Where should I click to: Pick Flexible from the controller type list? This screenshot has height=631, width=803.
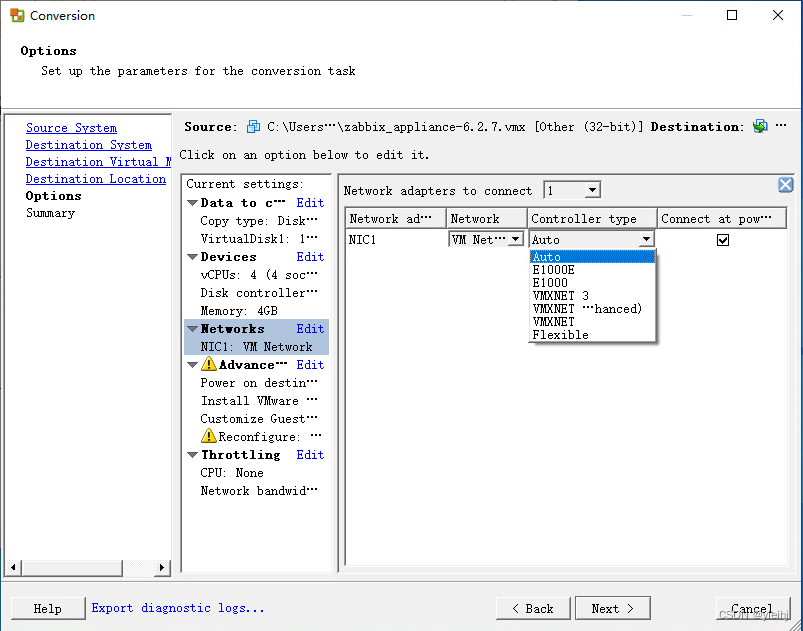click(560, 335)
